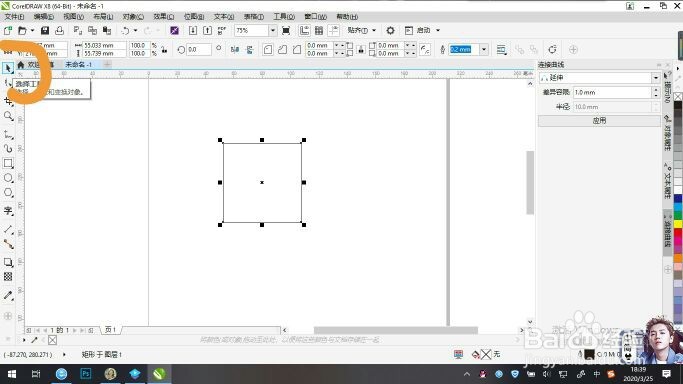
Task: Open the 位图 menu
Action: point(194,17)
